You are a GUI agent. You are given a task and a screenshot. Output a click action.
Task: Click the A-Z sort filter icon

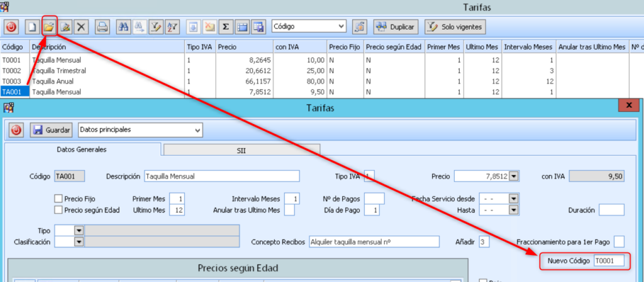(172, 27)
